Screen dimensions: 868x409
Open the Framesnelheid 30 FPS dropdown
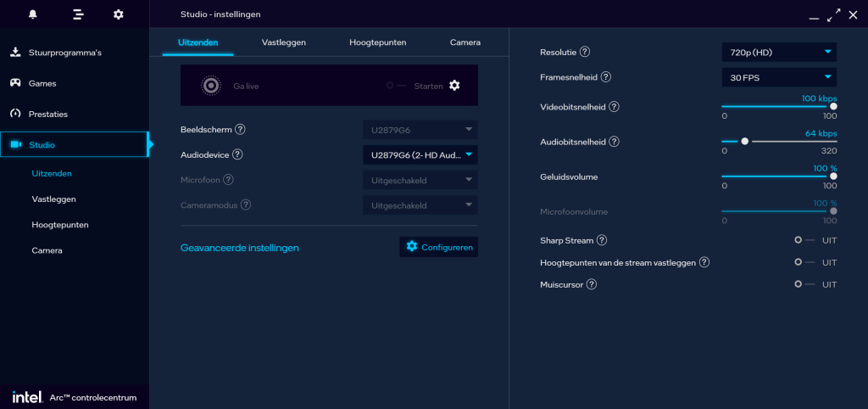pyautogui.click(x=780, y=77)
